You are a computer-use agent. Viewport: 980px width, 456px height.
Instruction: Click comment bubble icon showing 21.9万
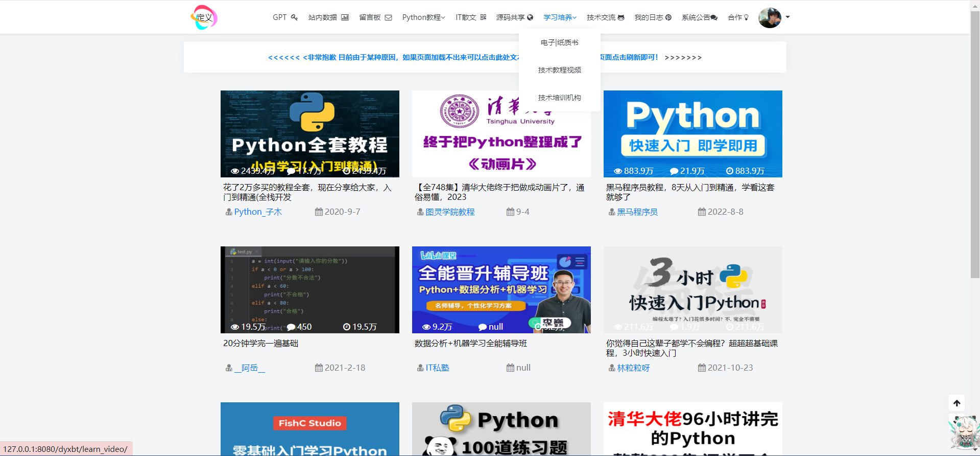point(674,171)
